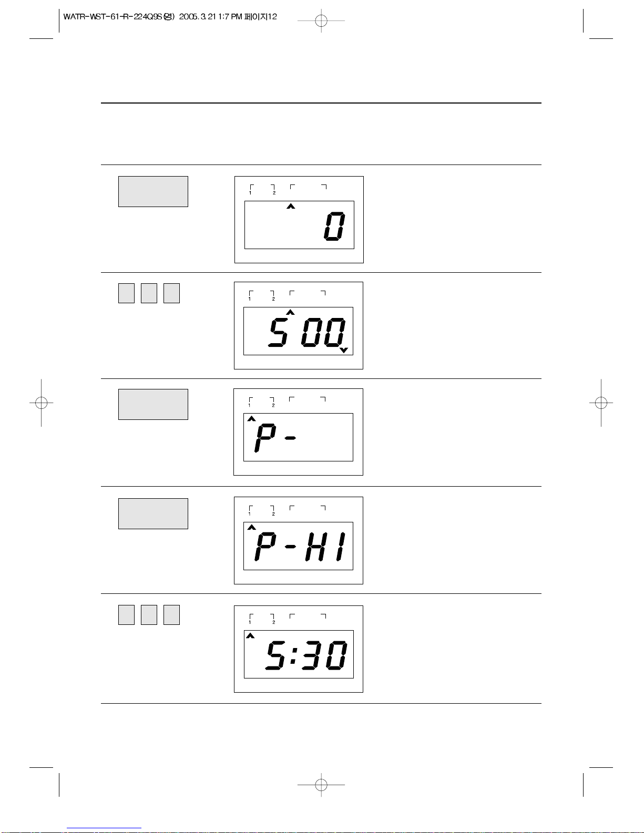Viewport: 644px width, 833px height.
Task: Click the first small gray button beside "5:30"
Action: point(126,615)
